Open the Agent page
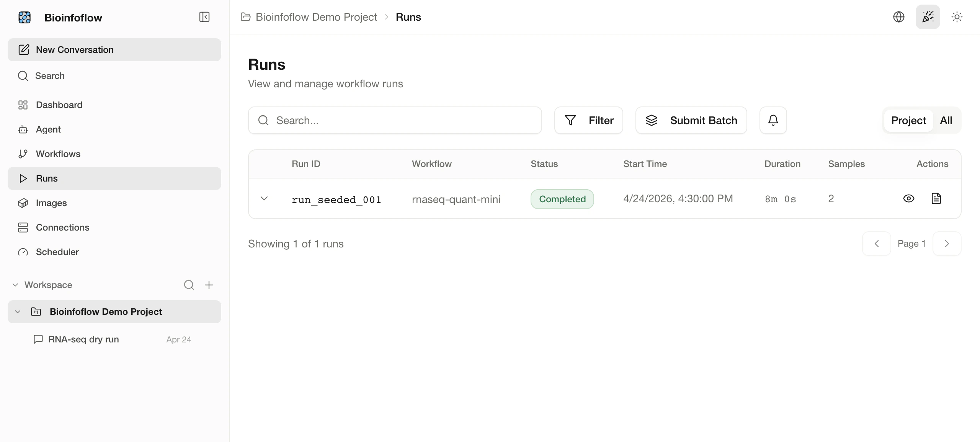 click(x=114, y=129)
